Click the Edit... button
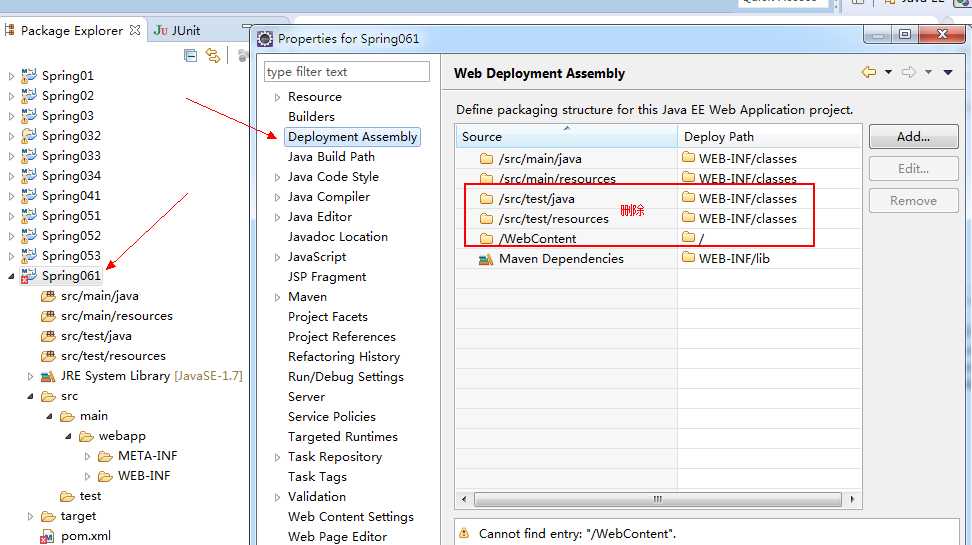Viewport: 972px width, 545px height. pos(913,169)
